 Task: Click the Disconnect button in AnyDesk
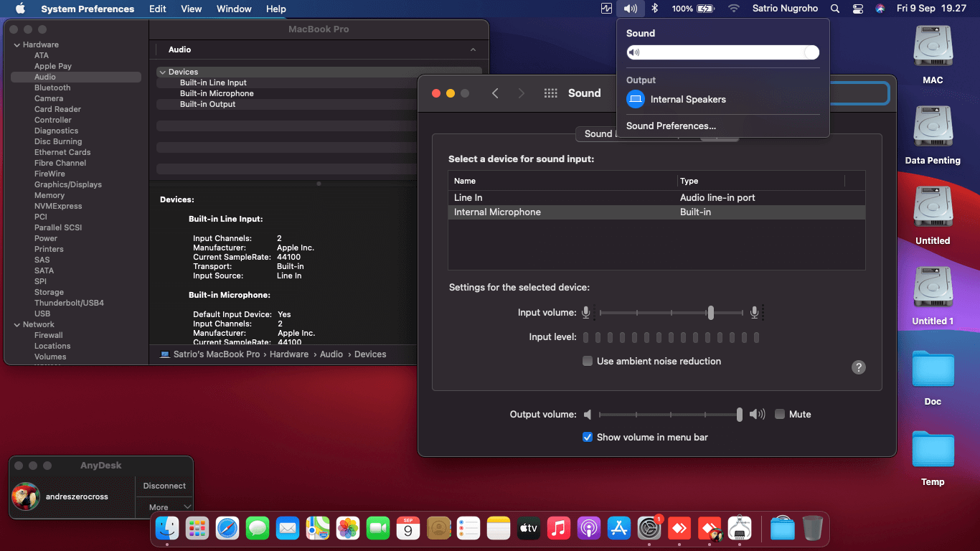point(164,486)
